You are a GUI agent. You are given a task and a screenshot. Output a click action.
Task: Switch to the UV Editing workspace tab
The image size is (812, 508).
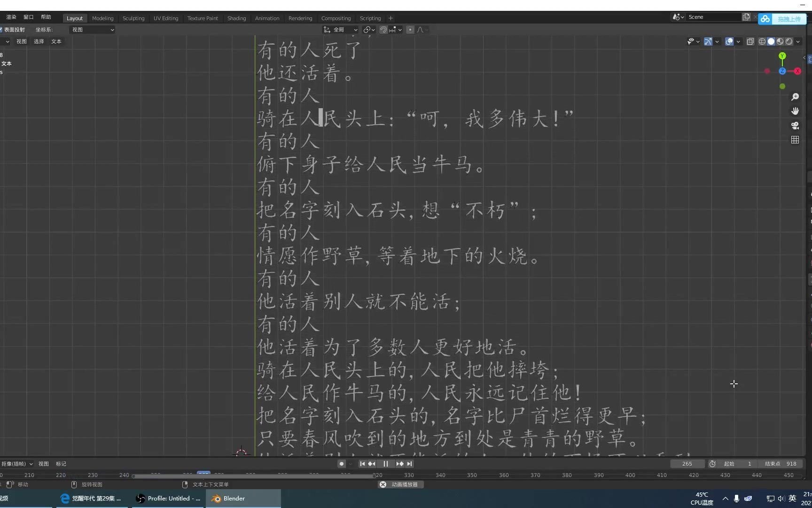(166, 18)
